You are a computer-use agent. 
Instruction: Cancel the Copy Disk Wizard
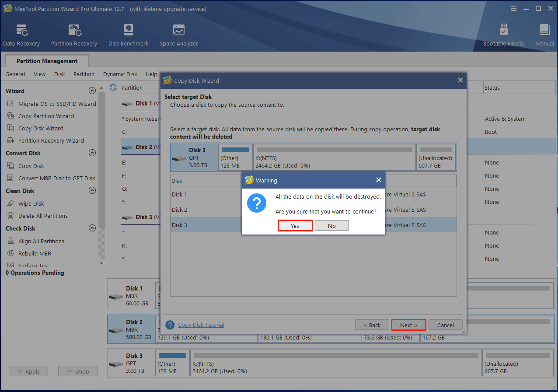446,325
